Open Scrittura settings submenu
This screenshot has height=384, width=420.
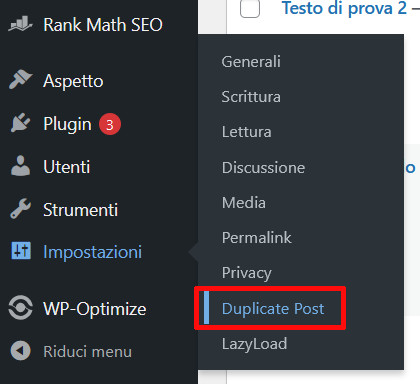(251, 97)
